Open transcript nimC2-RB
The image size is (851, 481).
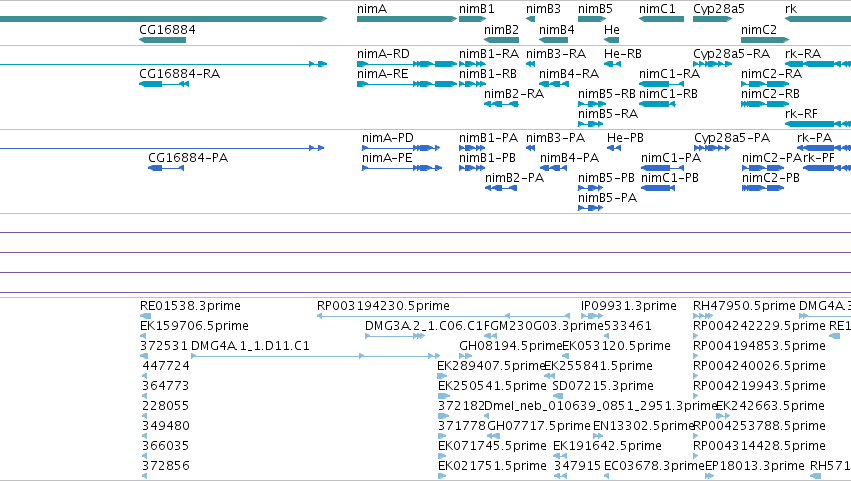coord(770,94)
